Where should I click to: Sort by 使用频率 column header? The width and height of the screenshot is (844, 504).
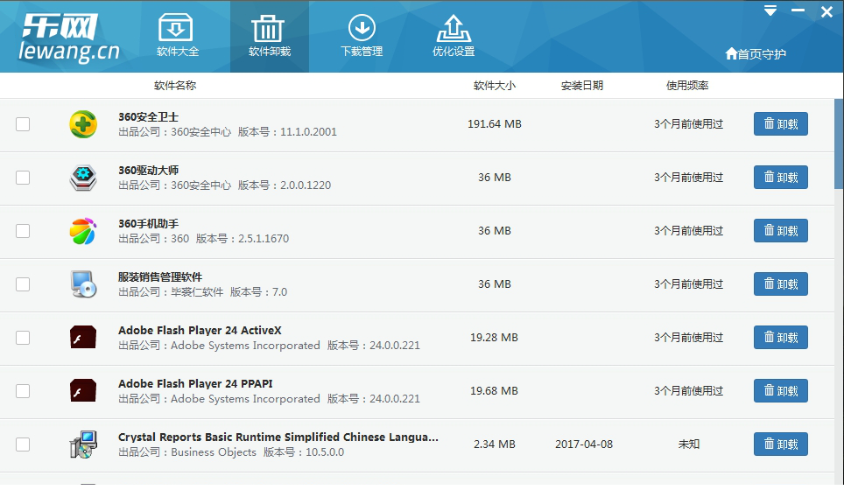coord(687,86)
